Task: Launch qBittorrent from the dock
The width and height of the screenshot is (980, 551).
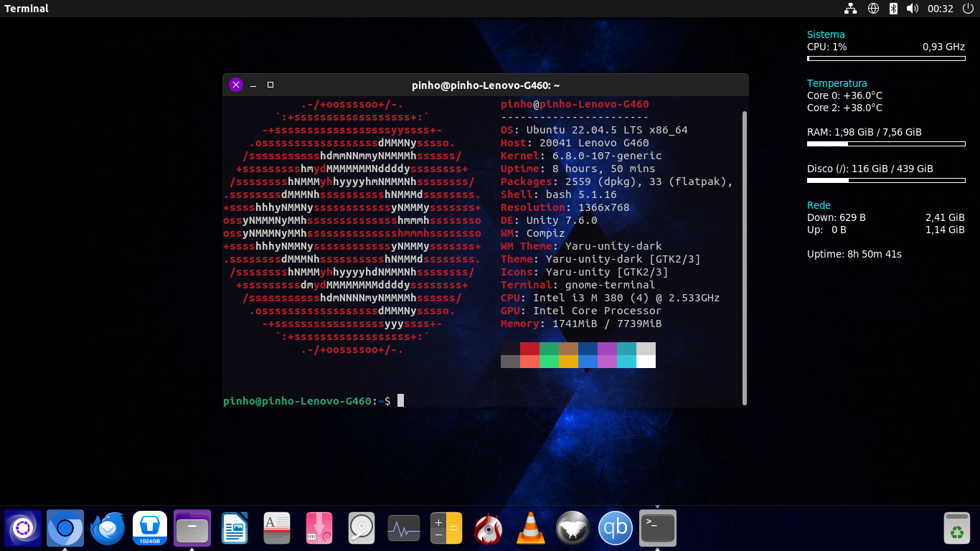Action: 616,529
